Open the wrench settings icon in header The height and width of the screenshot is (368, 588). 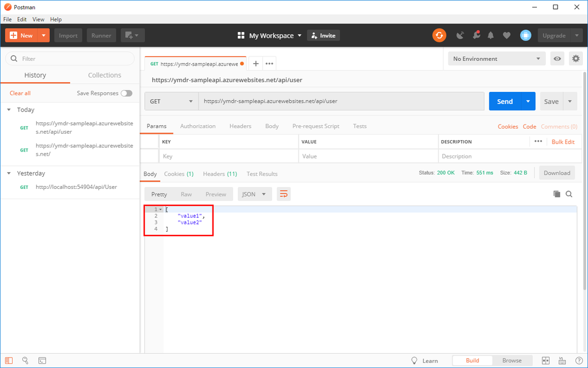[x=476, y=35]
